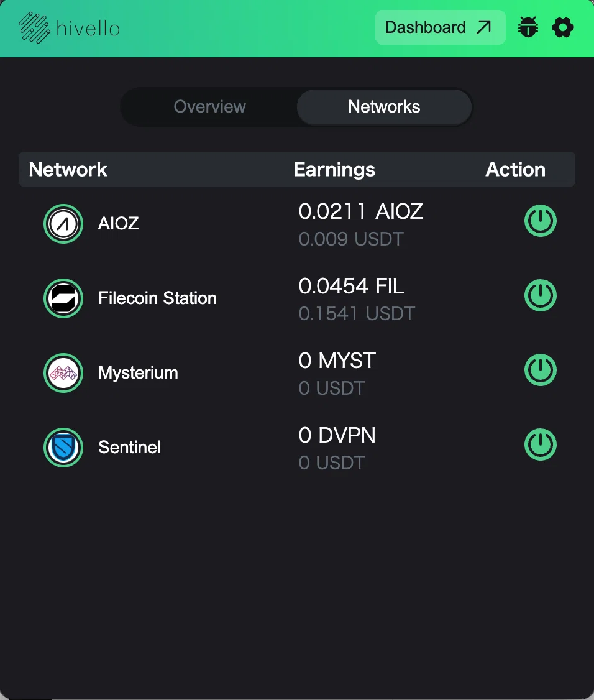The height and width of the screenshot is (700, 594).
Task: Turn off the Sentinel power switch
Action: pos(540,444)
